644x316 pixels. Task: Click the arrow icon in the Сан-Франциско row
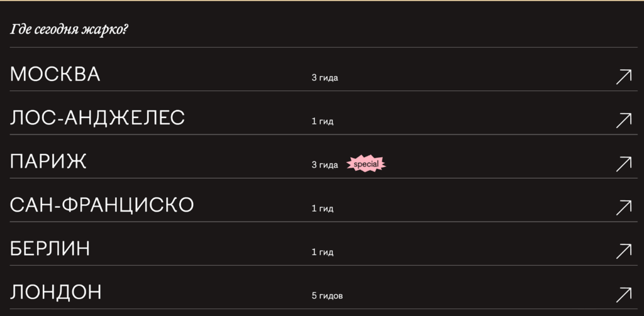click(x=623, y=207)
